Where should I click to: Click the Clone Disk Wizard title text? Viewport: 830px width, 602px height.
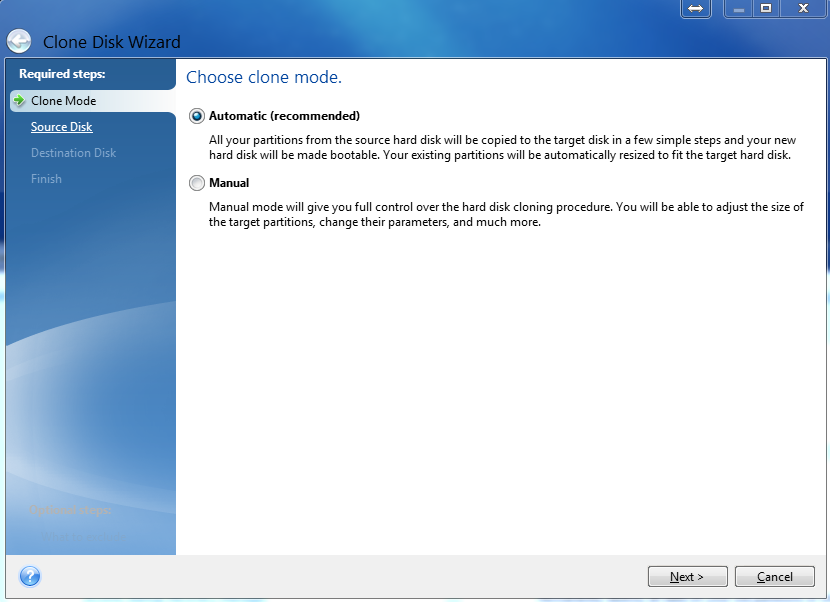pos(112,42)
